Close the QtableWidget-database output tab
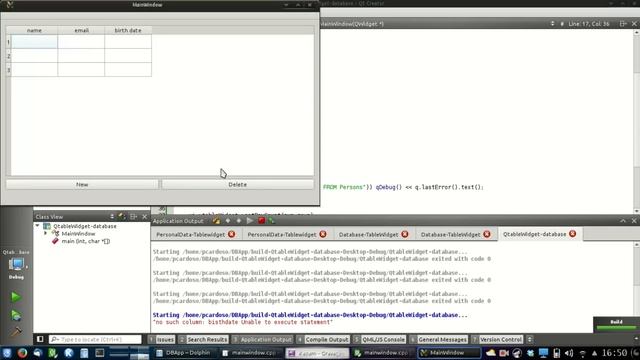The width and height of the screenshot is (640, 360). 573,234
